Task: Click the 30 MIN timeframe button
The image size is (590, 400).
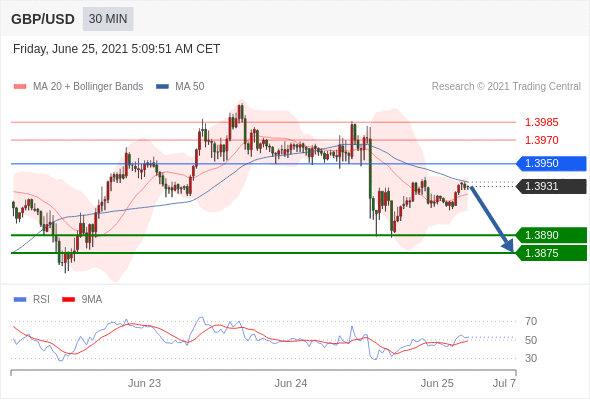Action: [x=108, y=19]
